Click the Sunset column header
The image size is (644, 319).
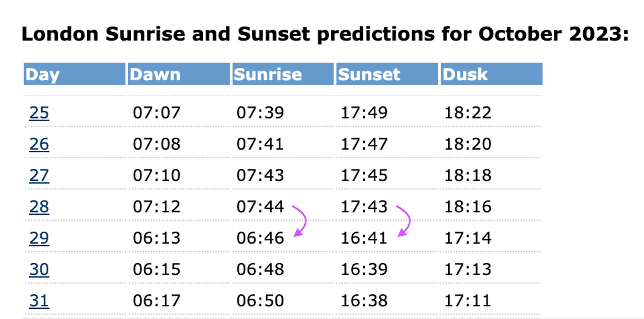coord(387,74)
